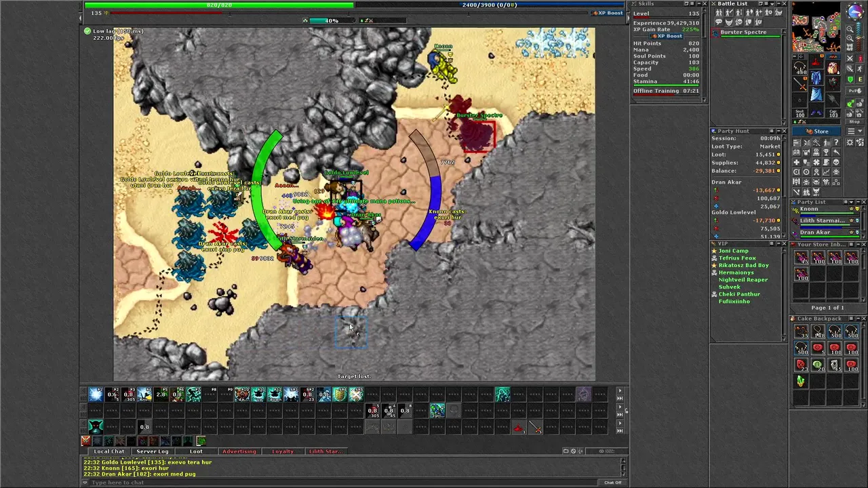The image size is (868, 488).
Task: Collapse the VIP panel
Action: pos(778,243)
